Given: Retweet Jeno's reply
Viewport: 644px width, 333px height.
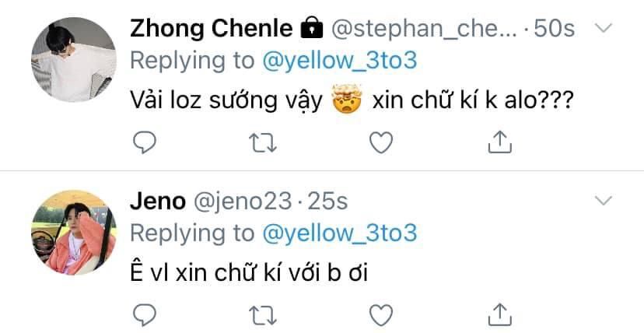Looking at the screenshot, I should pos(263,315).
